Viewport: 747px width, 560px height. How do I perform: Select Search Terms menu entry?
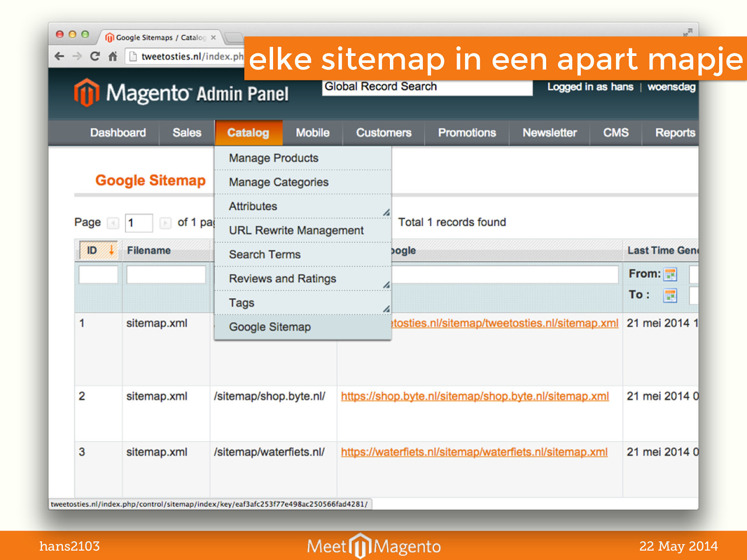[303, 255]
